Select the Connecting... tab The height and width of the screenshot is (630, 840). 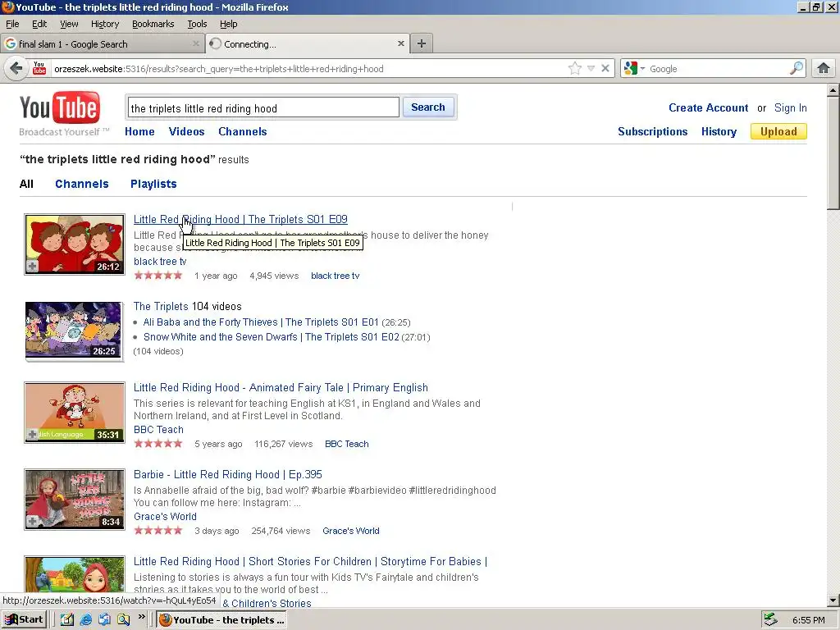pyautogui.click(x=308, y=44)
